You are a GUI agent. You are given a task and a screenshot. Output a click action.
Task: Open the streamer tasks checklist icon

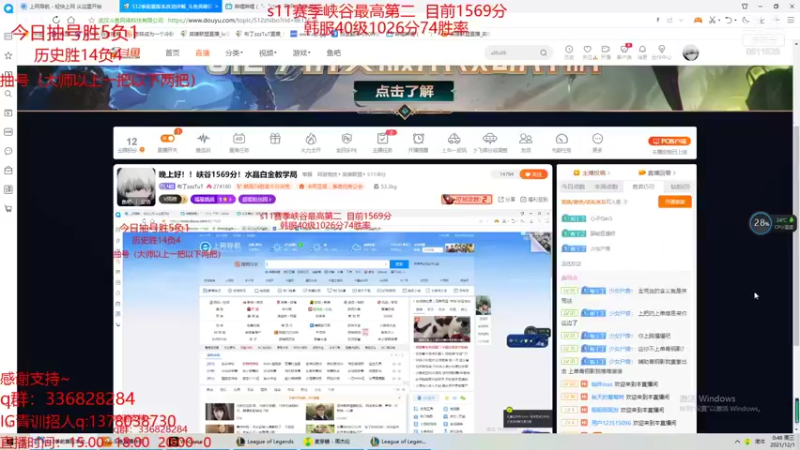[382, 138]
